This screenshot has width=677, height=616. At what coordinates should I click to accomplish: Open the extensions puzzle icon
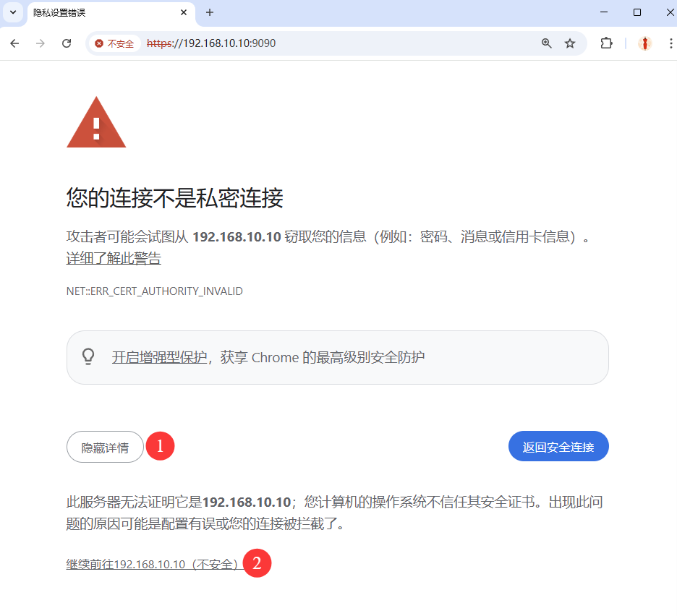click(606, 43)
